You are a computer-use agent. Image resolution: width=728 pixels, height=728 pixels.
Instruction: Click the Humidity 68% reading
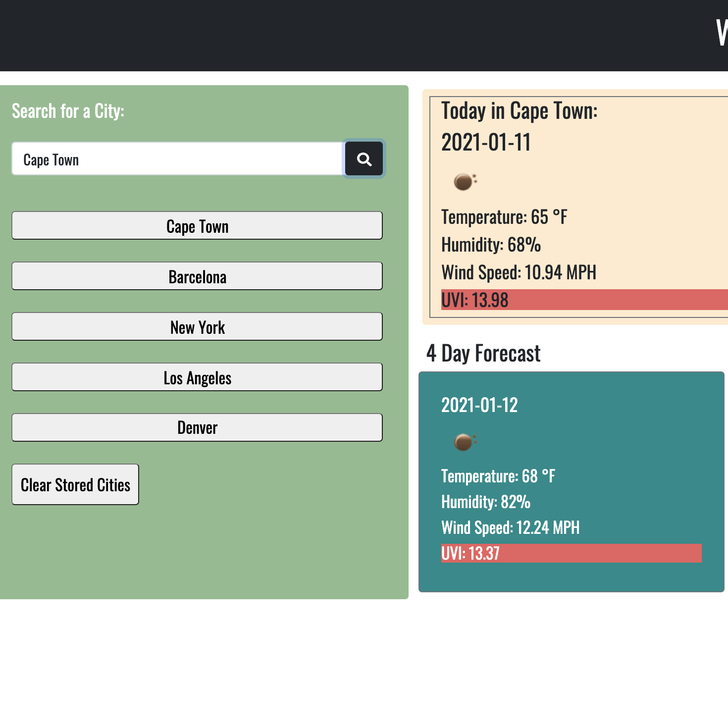coord(491,245)
